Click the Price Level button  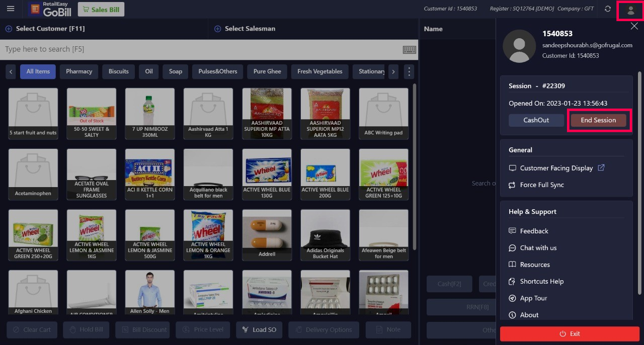tap(203, 330)
